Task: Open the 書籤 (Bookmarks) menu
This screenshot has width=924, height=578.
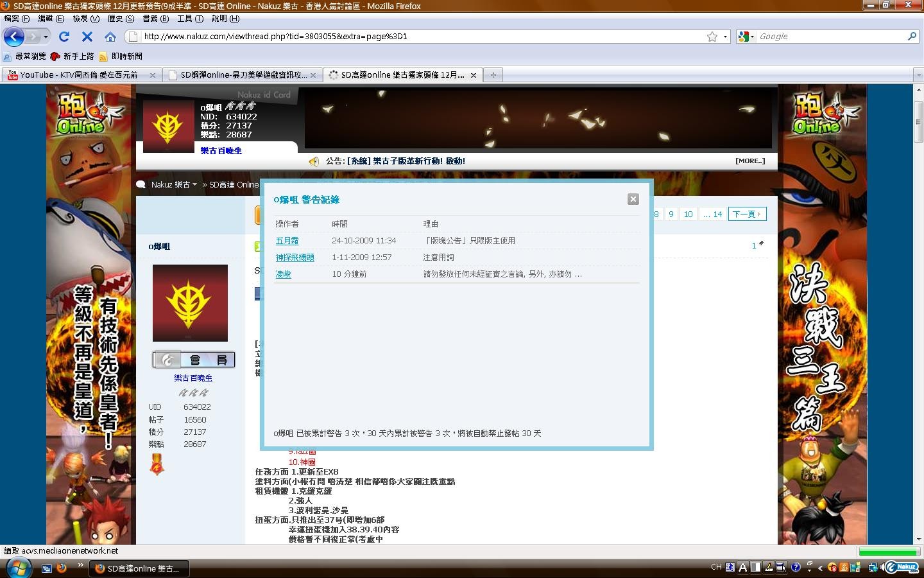Action: (x=155, y=19)
